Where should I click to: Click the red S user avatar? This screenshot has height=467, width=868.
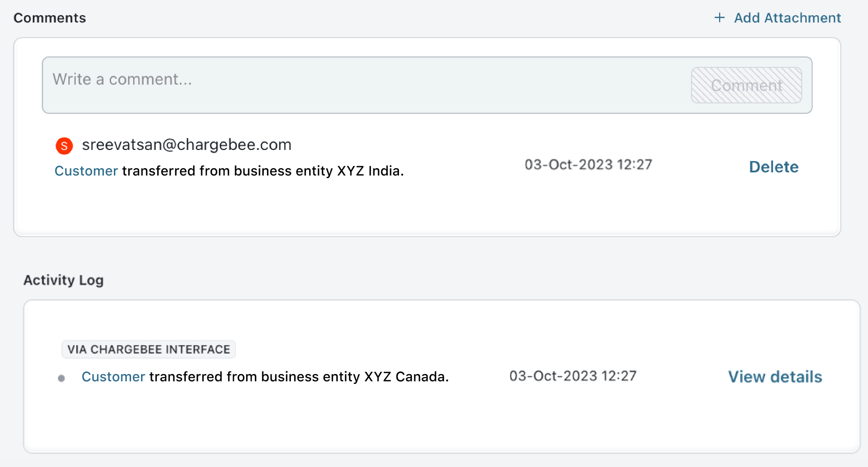(64, 146)
